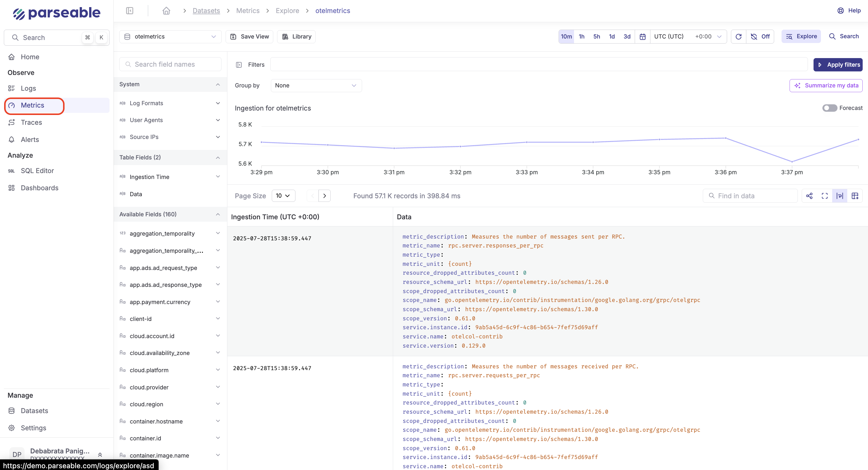The height and width of the screenshot is (470, 868).
Task: Open the calendar date picker icon
Action: 642,36
